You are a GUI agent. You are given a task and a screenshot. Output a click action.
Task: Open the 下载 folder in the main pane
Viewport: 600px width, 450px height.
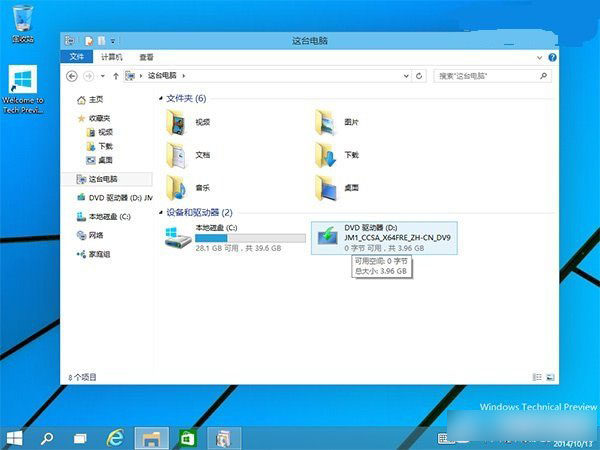coord(326,155)
